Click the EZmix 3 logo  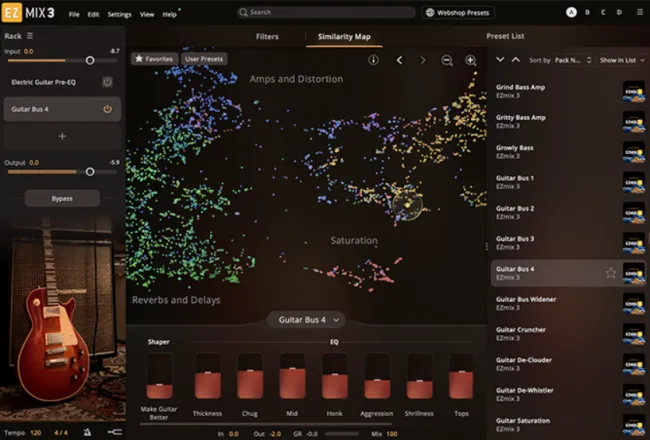pyautogui.click(x=28, y=13)
